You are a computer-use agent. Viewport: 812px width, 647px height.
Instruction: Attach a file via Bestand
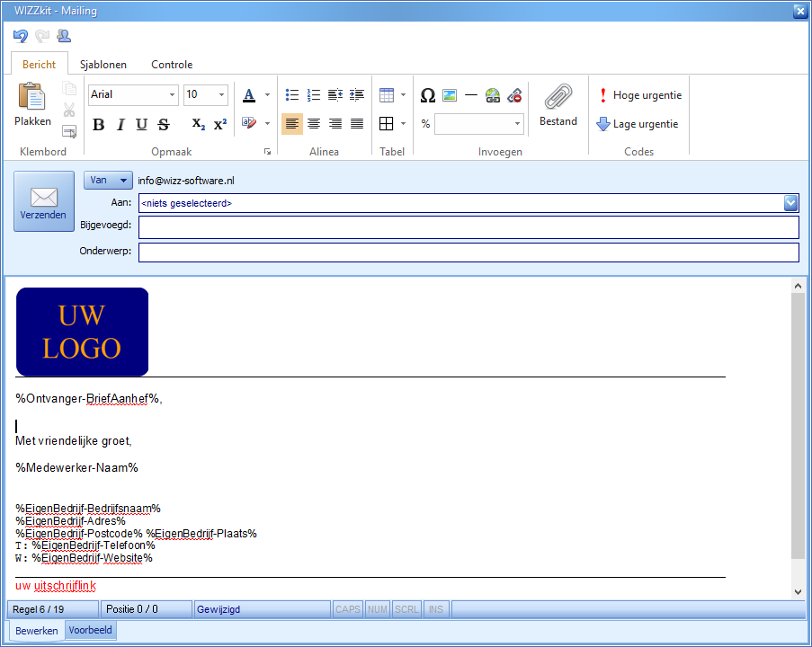point(558,103)
